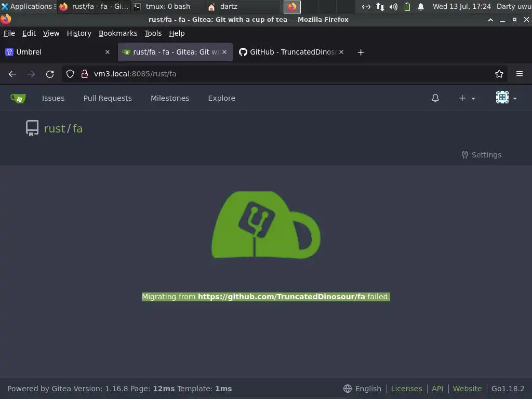Open the Firefox hamburger menu
The image size is (532, 399).
[x=520, y=74]
